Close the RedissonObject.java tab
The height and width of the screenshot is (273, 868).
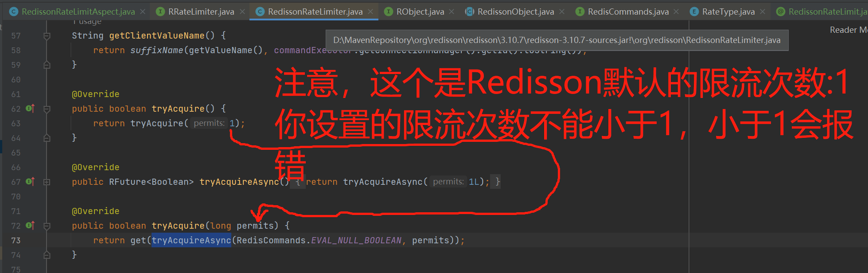coord(562,12)
